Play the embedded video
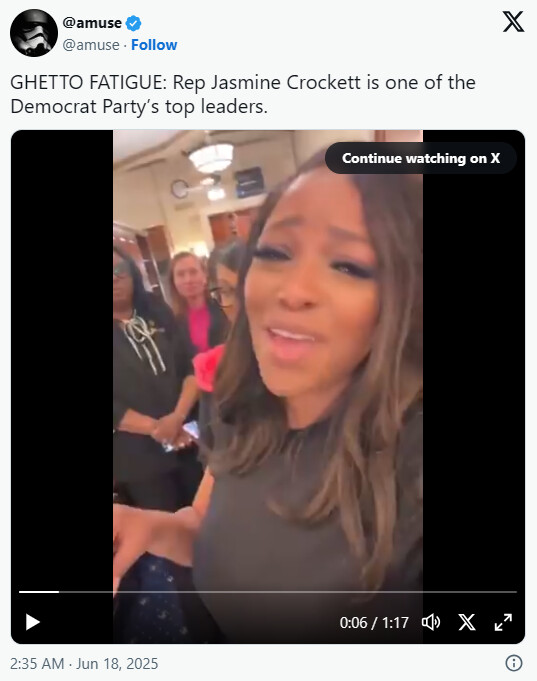Screen dimensions: 537x681 coord(33,622)
